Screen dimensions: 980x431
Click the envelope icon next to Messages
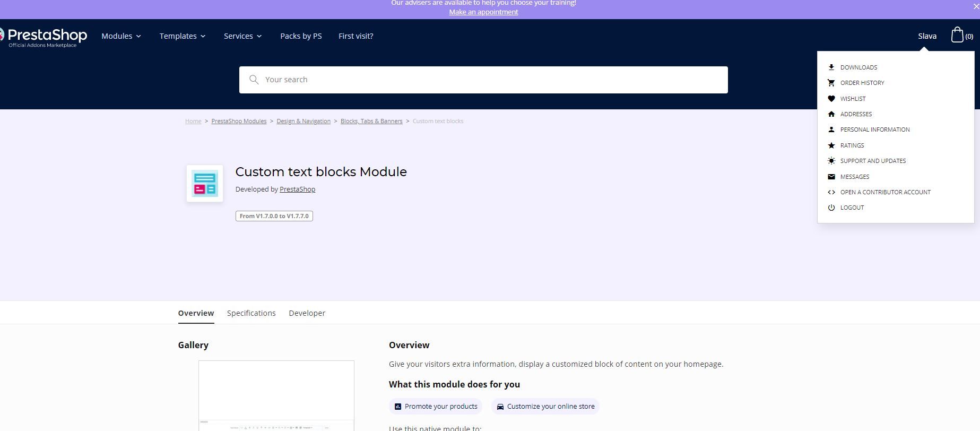click(831, 177)
